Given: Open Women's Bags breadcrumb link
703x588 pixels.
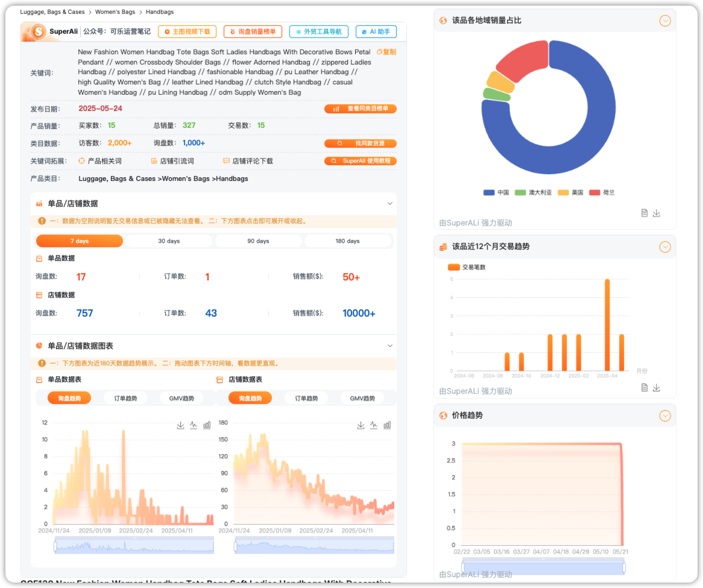Looking at the screenshot, I should [x=115, y=12].
